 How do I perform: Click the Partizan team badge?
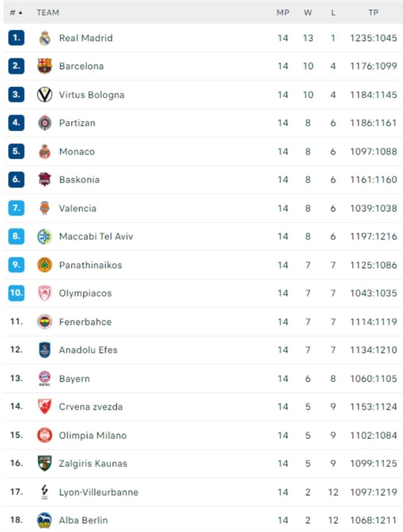click(44, 123)
